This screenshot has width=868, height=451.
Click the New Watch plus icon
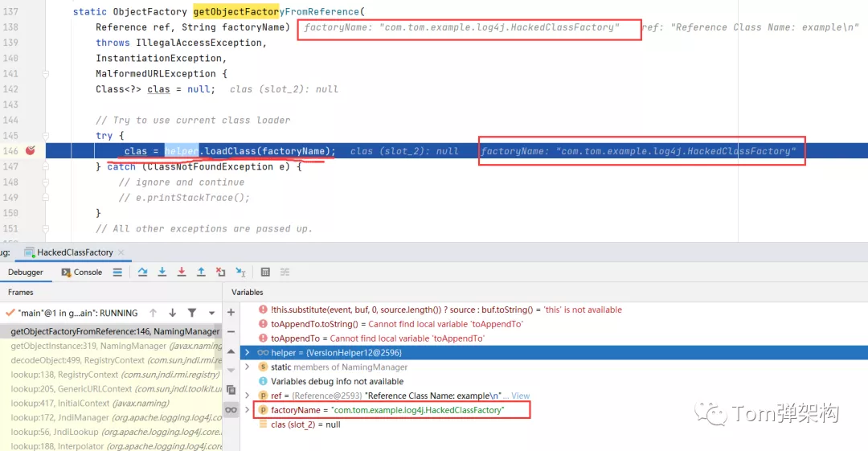tap(231, 312)
